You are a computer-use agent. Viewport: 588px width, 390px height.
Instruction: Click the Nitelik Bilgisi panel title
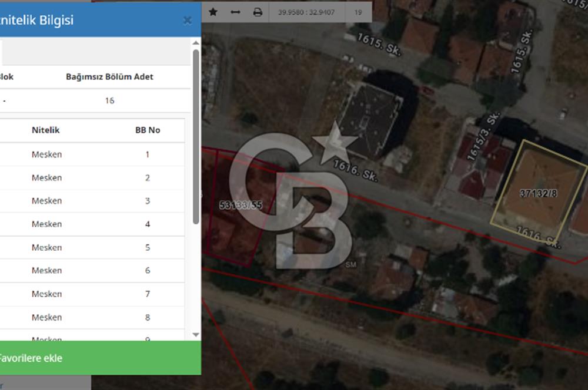coord(36,20)
